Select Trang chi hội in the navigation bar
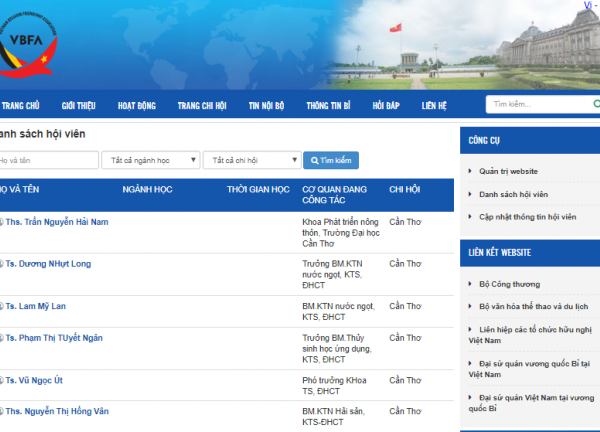 pos(202,105)
